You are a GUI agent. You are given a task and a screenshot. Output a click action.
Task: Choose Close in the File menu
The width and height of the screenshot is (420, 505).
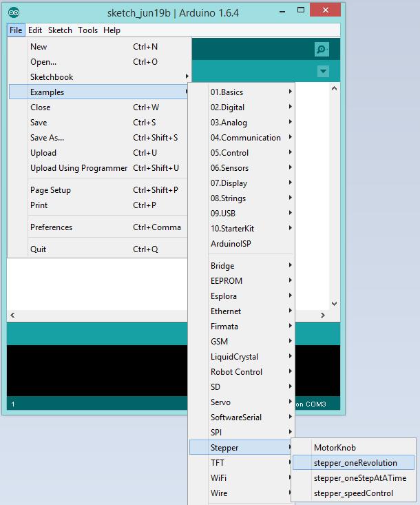click(x=98, y=107)
